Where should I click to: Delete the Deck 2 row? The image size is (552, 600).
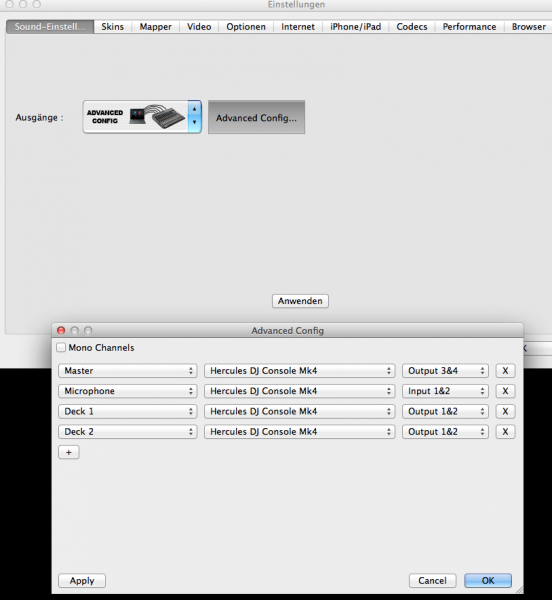pos(505,431)
